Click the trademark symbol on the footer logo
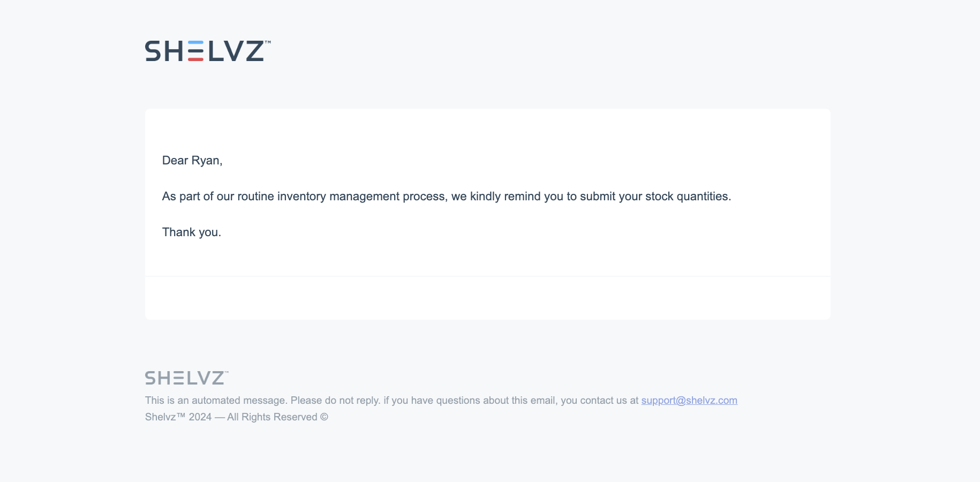The image size is (980, 482). (x=227, y=372)
